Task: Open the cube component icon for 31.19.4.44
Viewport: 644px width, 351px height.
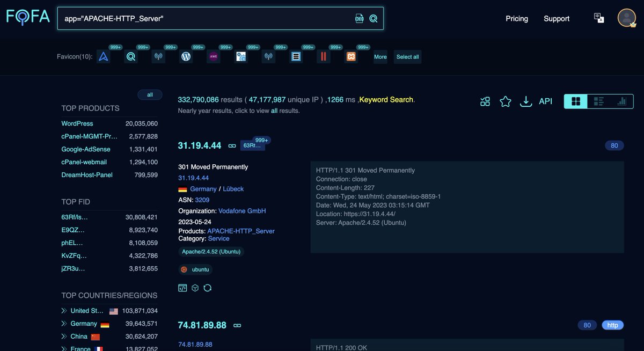Action: pyautogui.click(x=195, y=288)
